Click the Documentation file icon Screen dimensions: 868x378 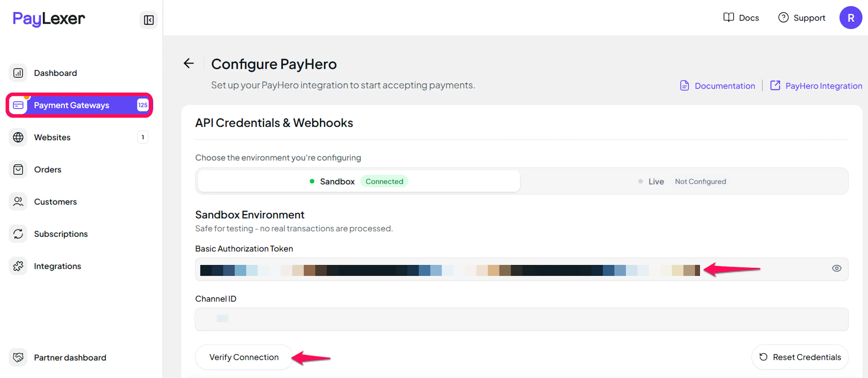pos(684,86)
